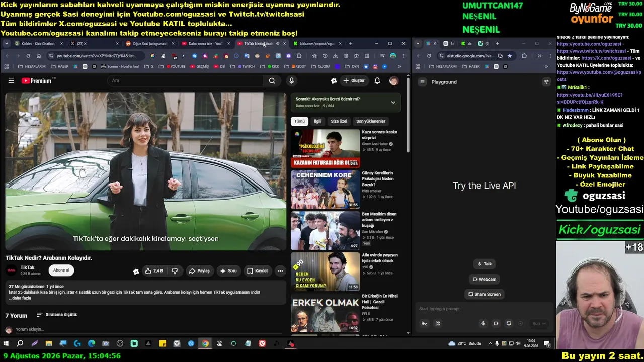Show hidden system tray icons

click(x=490, y=344)
